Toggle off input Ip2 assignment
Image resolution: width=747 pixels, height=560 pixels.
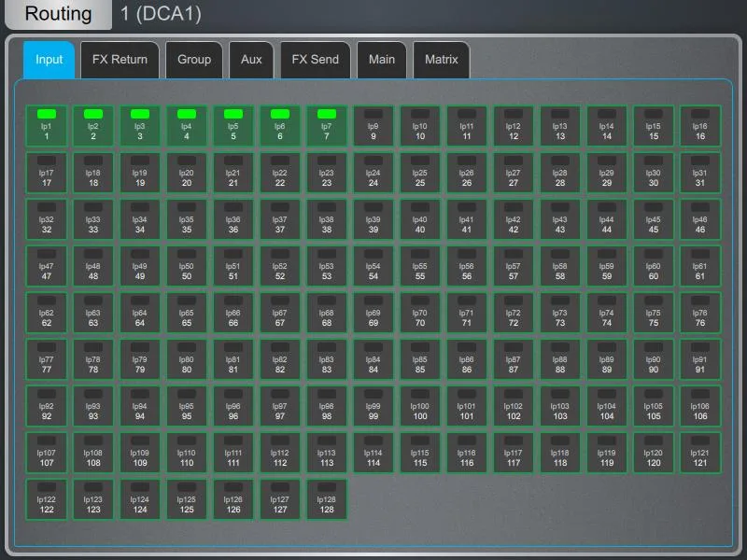pos(92,126)
